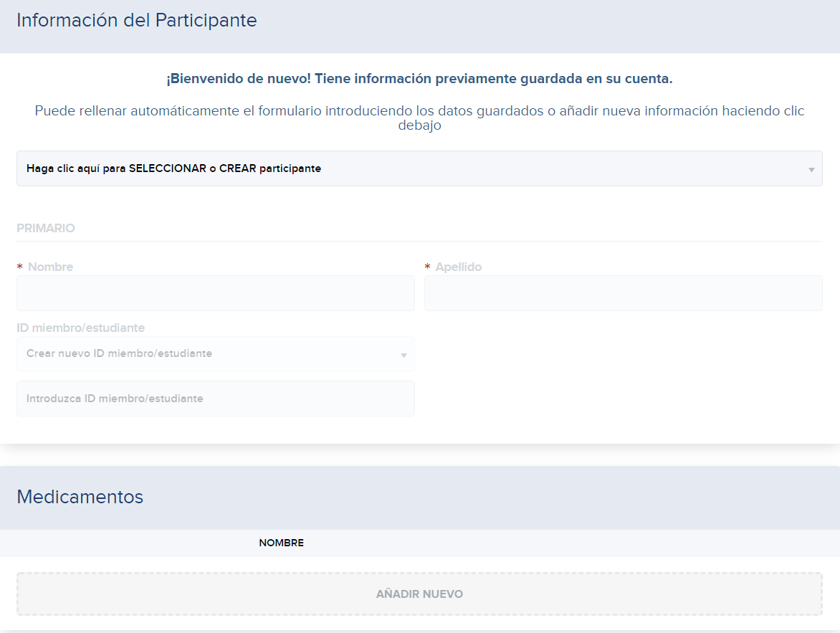Open the SELECCIONAR o CREAR participante dropdown
Image resolution: width=840 pixels, height=633 pixels.
tap(419, 168)
